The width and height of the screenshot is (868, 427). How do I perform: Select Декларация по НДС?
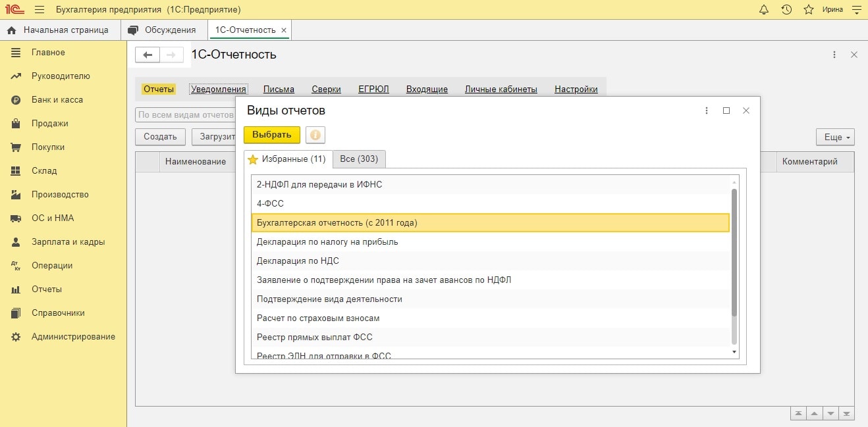click(x=491, y=261)
